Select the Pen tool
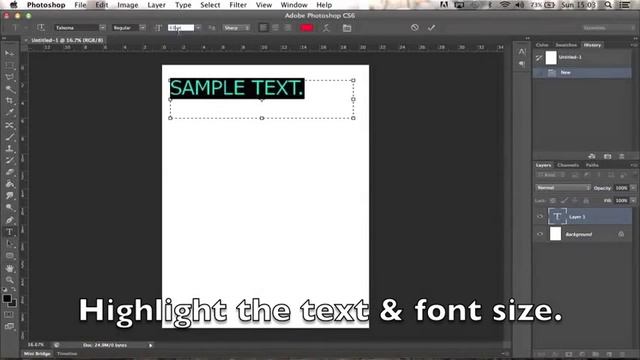 9,220
